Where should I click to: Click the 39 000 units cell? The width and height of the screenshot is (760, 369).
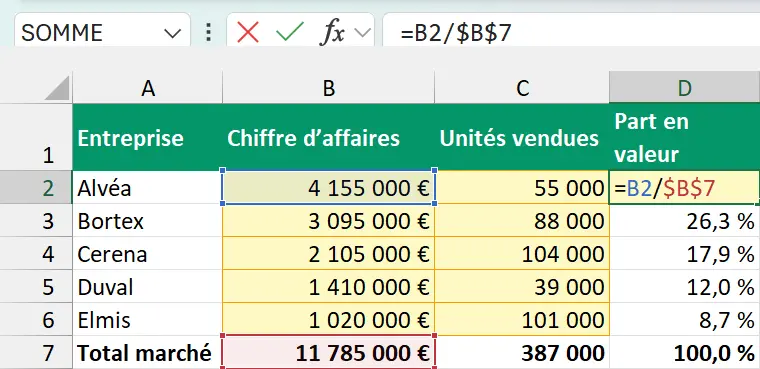522,287
